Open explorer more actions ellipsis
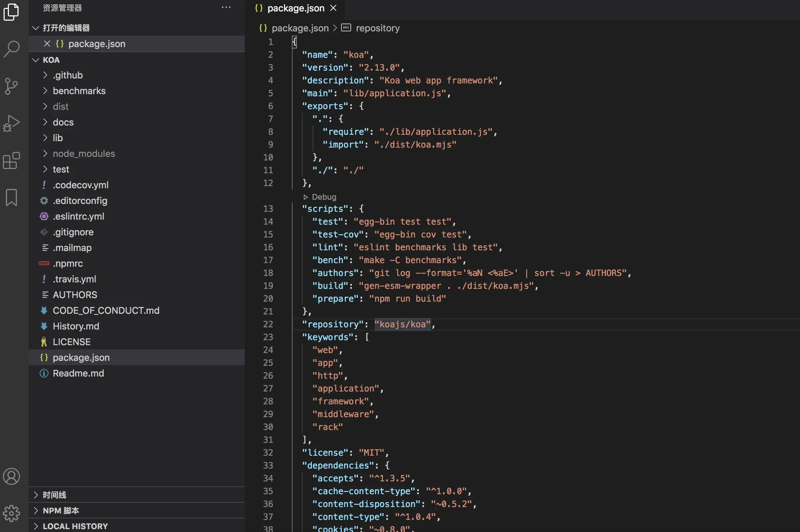 coord(226,7)
